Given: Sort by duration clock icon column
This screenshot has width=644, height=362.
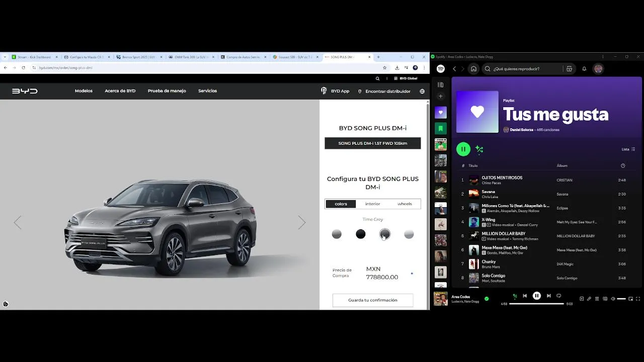Looking at the screenshot, I should coord(623,165).
